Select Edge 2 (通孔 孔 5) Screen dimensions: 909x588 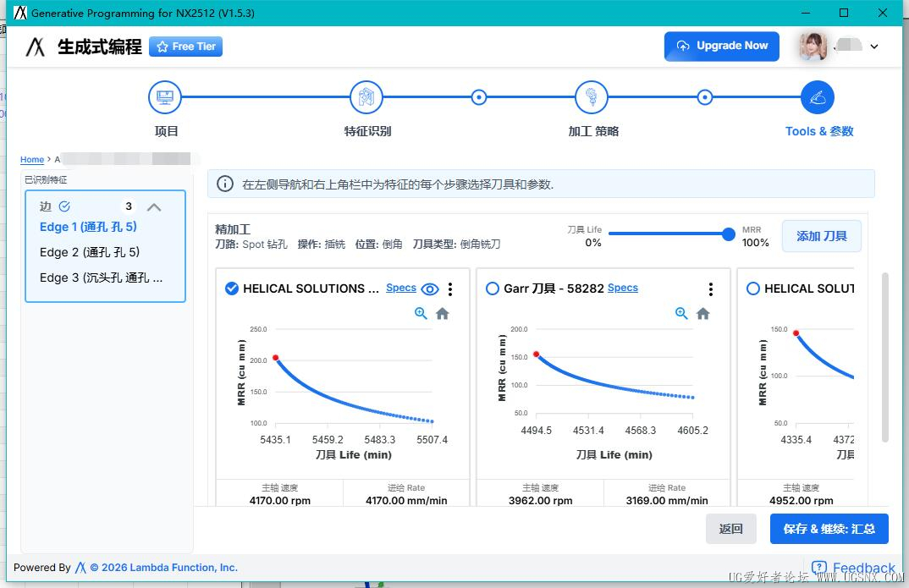(89, 253)
